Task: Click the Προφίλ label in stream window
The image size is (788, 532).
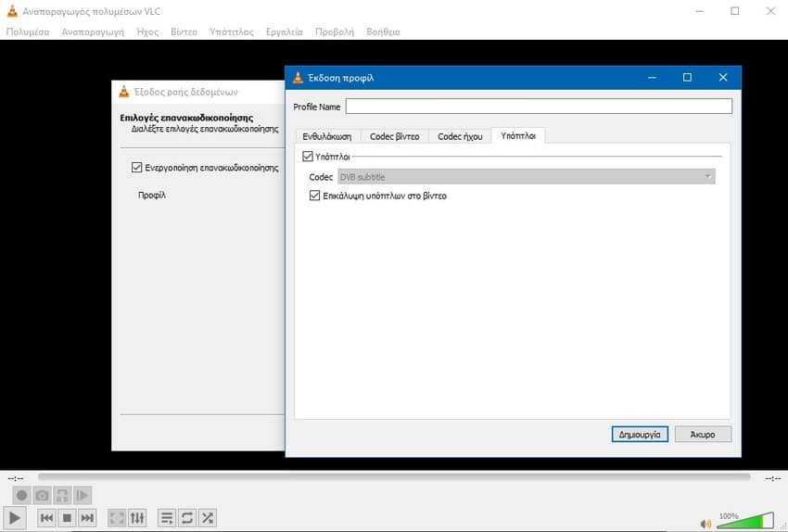Action: coord(152,195)
